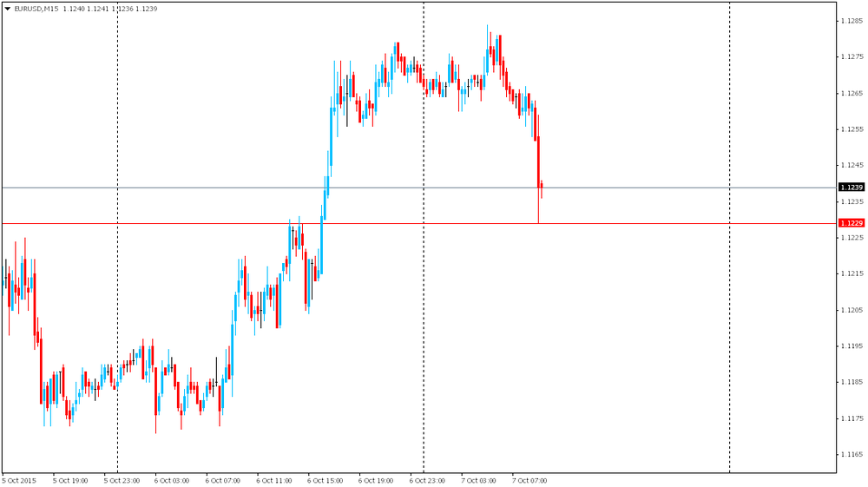868x487 pixels.
Task: Click the EURUSD,M15 chart title text
Action: tap(36, 8)
